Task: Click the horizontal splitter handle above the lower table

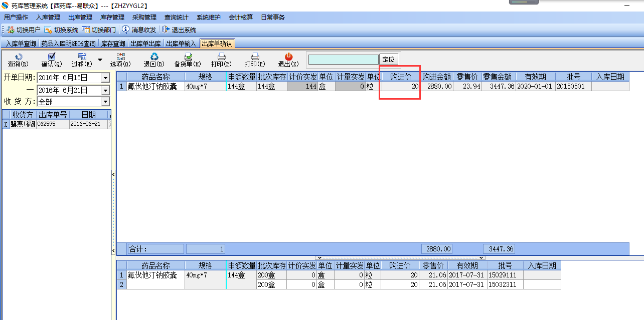Action: [400, 258]
